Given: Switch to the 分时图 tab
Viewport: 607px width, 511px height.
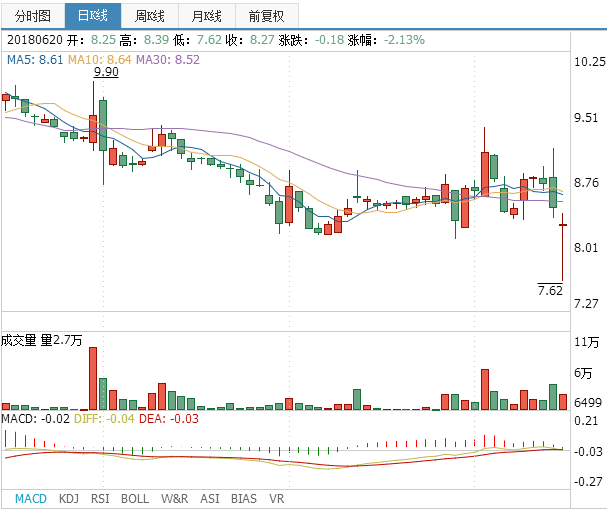Looking at the screenshot, I should tap(33, 16).
